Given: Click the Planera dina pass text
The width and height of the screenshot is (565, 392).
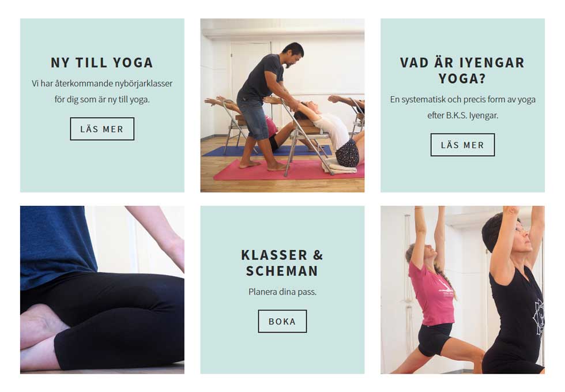Looking at the screenshot, I should pos(282,292).
